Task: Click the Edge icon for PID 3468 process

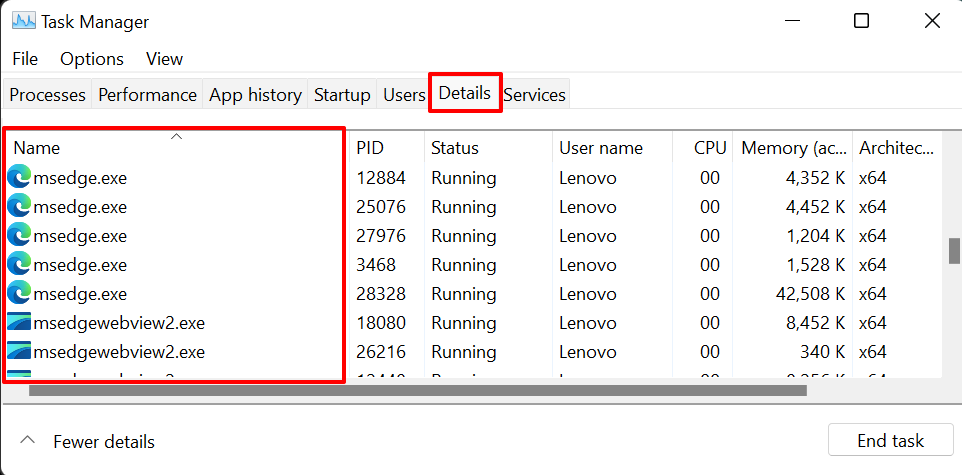Action: (x=19, y=265)
